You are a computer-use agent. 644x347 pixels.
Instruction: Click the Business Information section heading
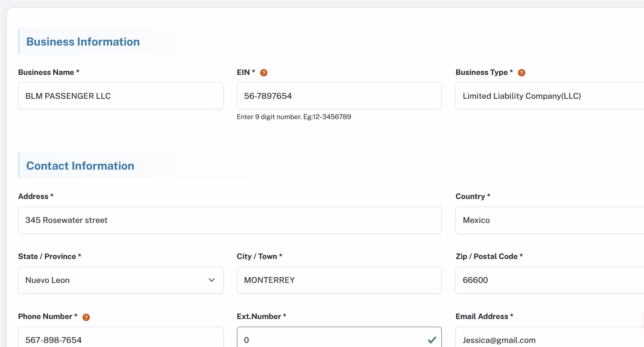[83, 42]
